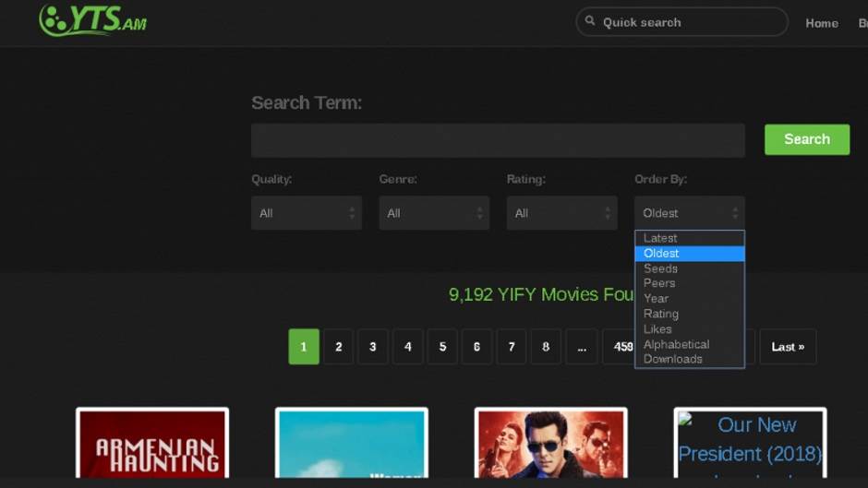868x488 pixels.
Task: Choose Year ordering option
Action: coord(689,299)
